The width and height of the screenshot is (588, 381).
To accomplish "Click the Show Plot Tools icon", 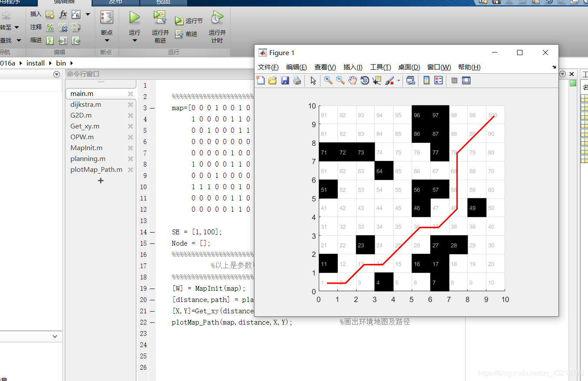I will click(x=466, y=80).
